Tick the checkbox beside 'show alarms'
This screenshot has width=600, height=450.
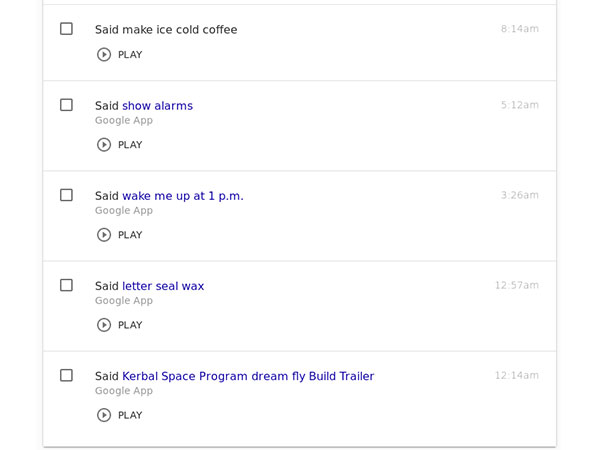[x=66, y=105]
